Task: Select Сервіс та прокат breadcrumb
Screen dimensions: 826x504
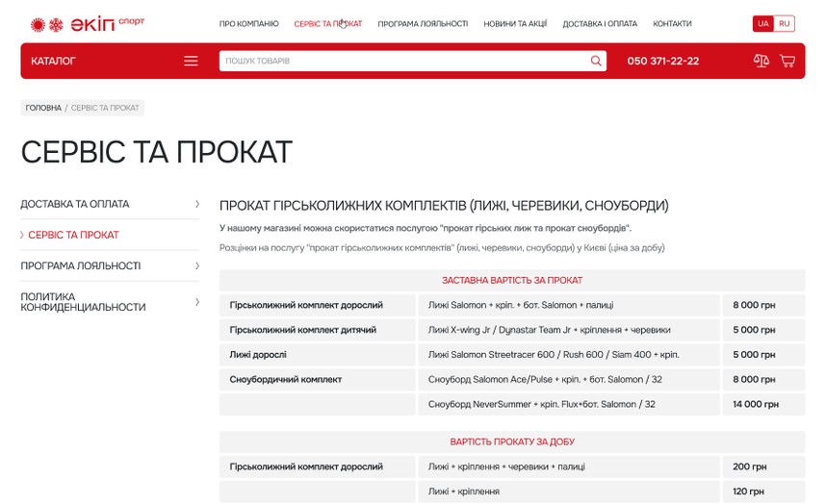Action: 105,108
